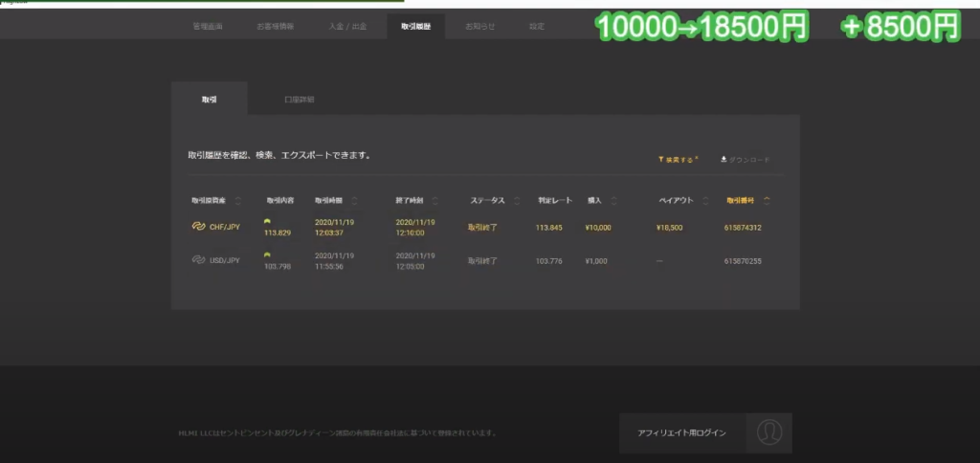Click end time 2020/11/19 12:10:00
980x463 pixels.
pyautogui.click(x=415, y=228)
